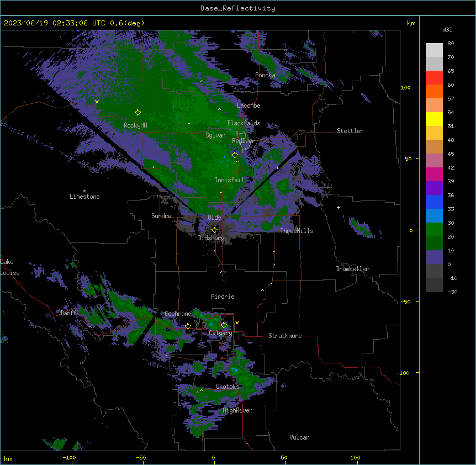476x465 pixels.
Task: Click the Okotoks label
Action: [228, 387]
